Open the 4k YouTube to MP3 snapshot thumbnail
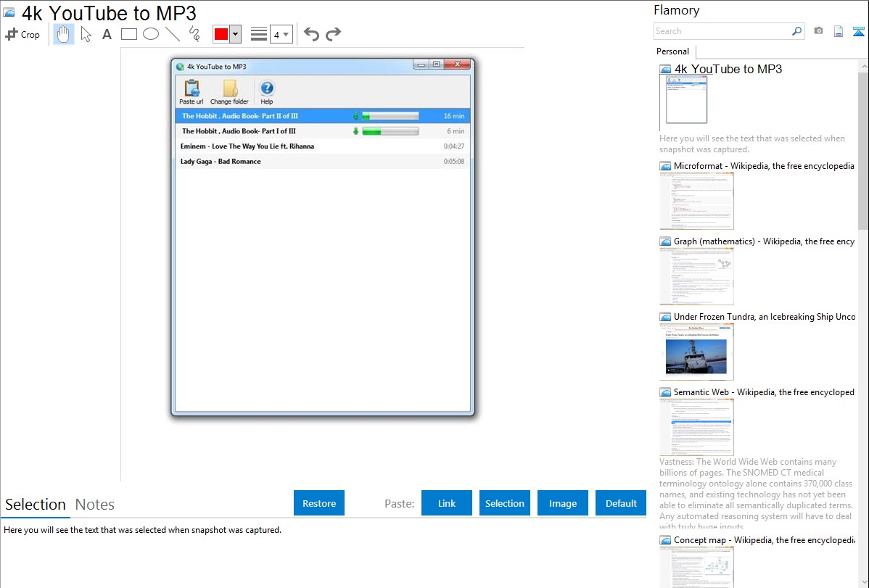869x588 pixels. 686,100
